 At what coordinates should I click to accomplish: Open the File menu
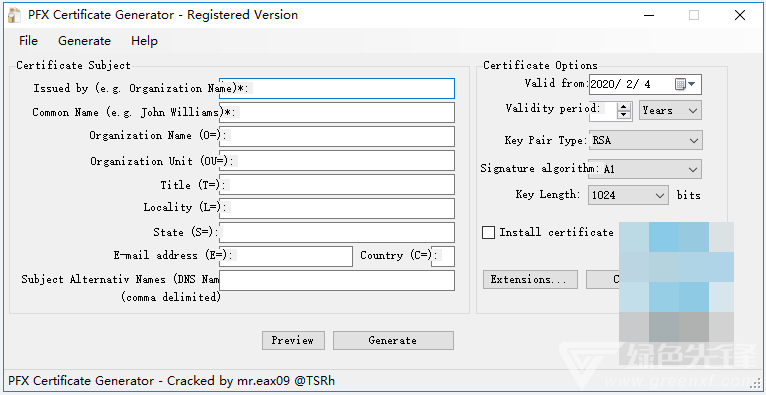[28, 41]
